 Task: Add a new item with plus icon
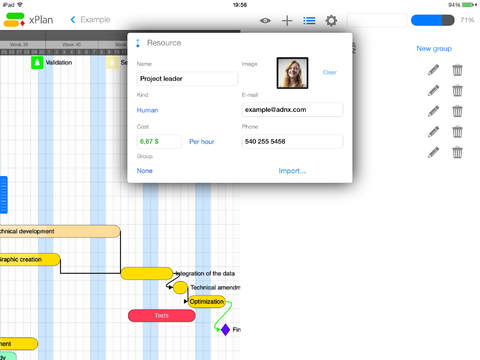[x=287, y=21]
